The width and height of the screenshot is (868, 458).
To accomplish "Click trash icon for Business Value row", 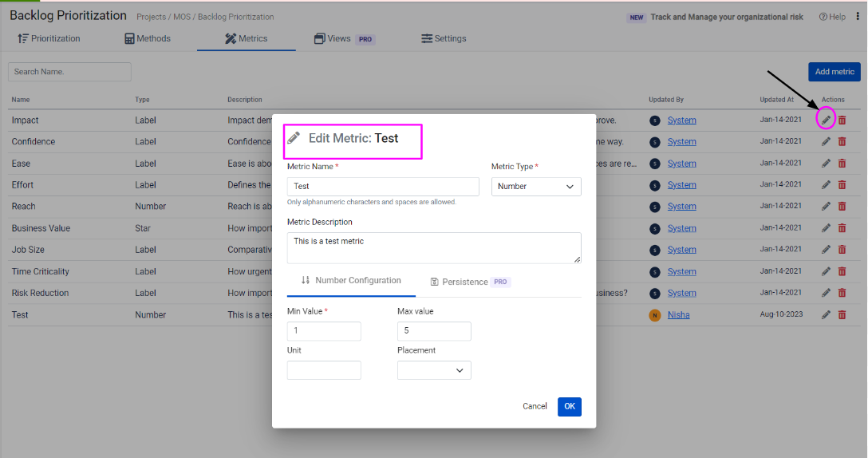I will pyautogui.click(x=842, y=228).
